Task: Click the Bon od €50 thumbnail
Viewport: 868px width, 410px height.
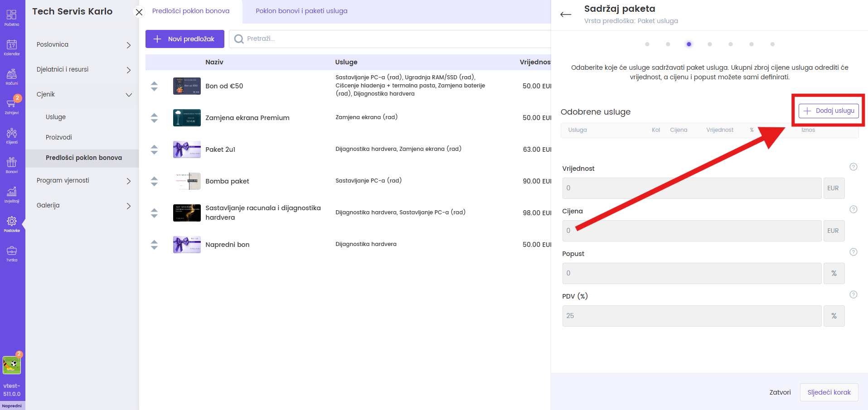Action: point(187,86)
